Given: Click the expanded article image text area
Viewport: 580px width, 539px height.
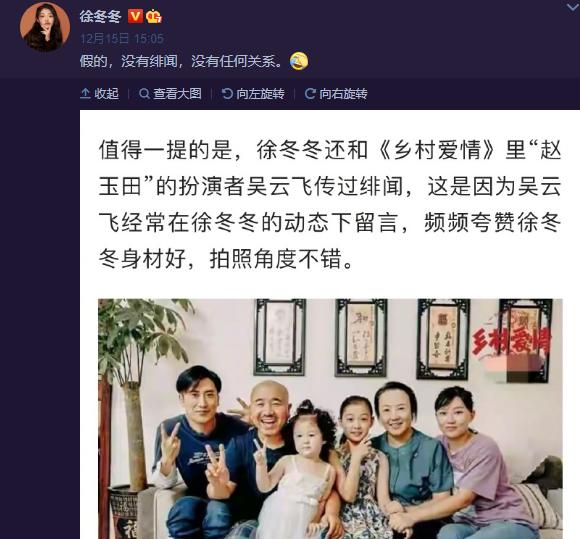Looking at the screenshot, I should pyautogui.click(x=330, y=204).
